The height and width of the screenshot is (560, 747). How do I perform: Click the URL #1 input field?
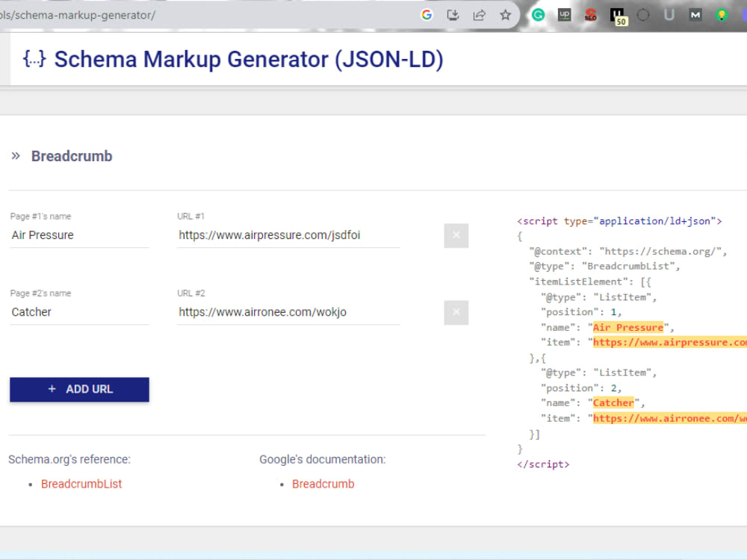click(288, 235)
